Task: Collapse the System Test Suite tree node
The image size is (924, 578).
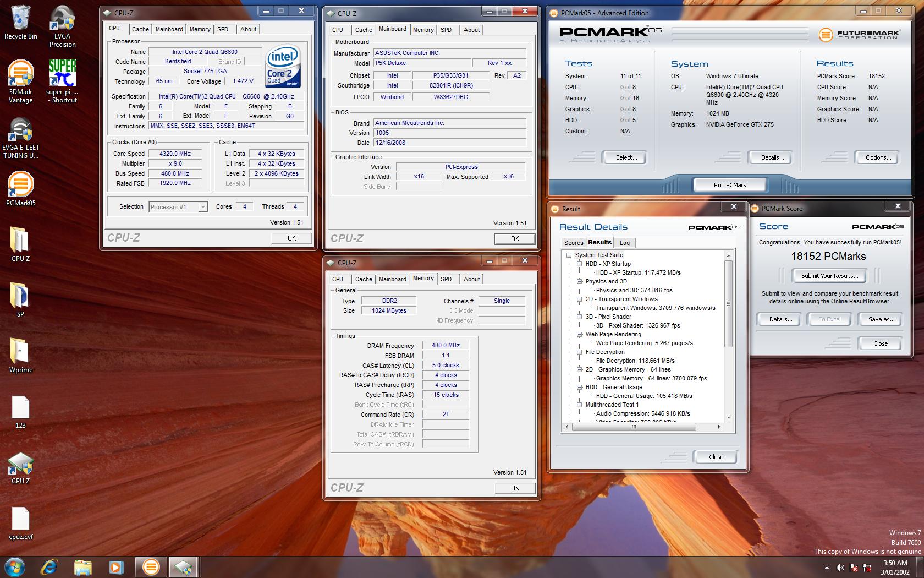Action: pos(569,255)
